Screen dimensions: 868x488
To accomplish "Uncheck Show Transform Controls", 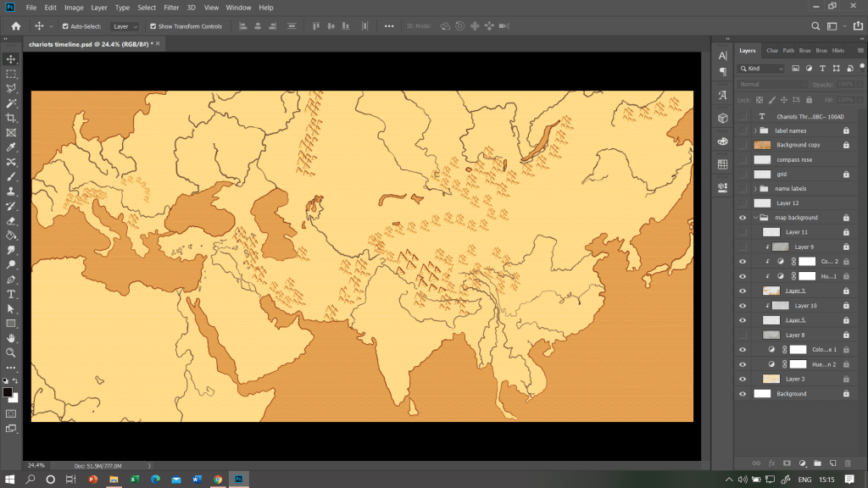I will 153,26.
